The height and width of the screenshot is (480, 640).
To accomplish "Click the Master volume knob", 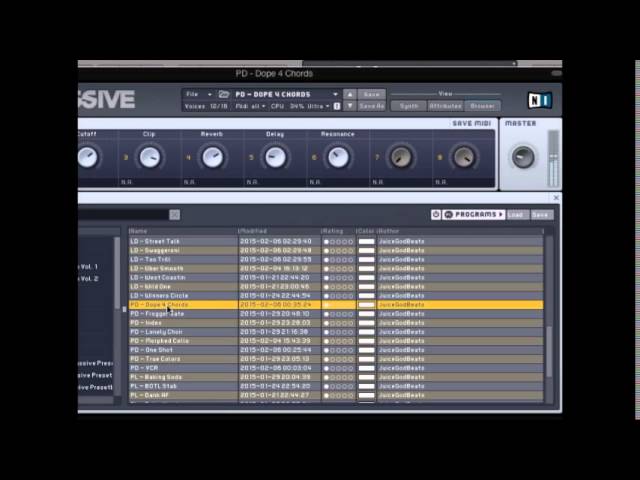I will (523, 157).
